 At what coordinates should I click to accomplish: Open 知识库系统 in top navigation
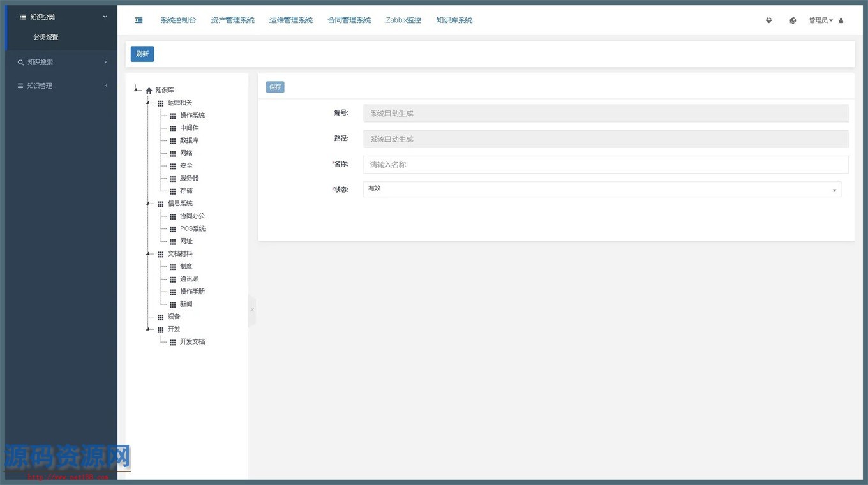point(454,20)
